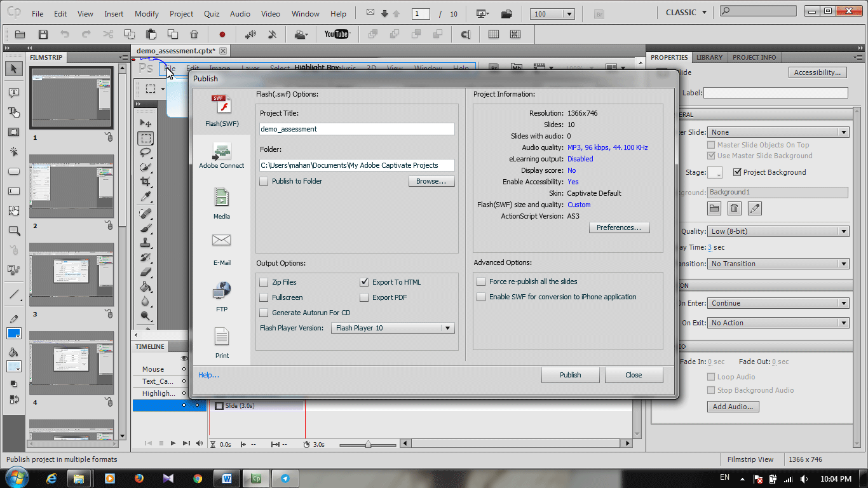Open the Project menu

pyautogui.click(x=181, y=13)
